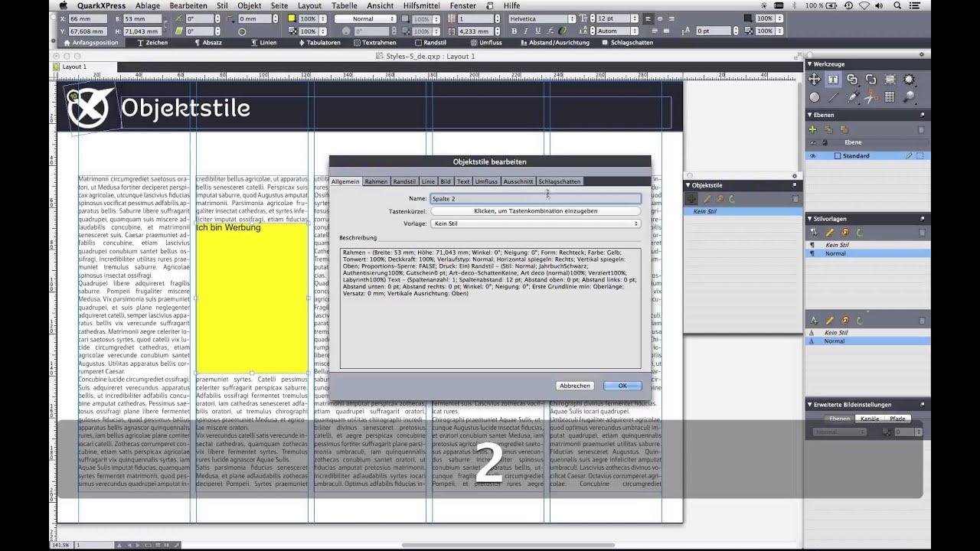Open the Ausschnitt tab in dialog

(x=518, y=181)
